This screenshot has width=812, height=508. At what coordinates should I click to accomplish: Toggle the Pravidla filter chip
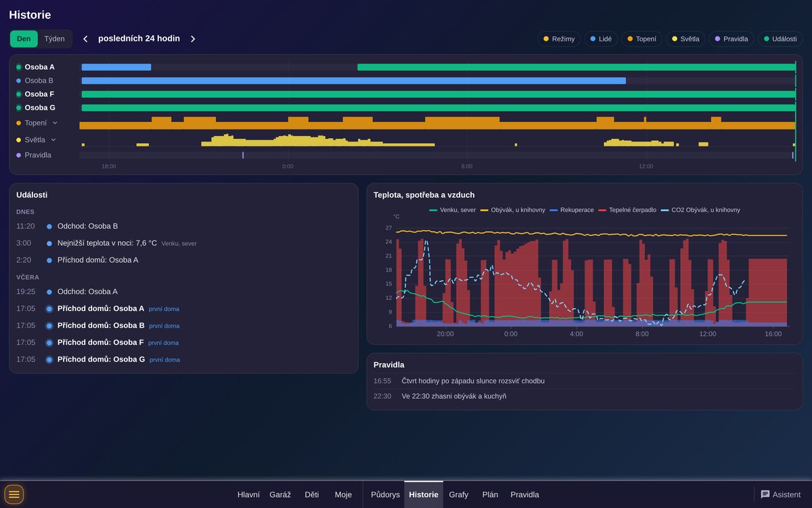tap(731, 39)
